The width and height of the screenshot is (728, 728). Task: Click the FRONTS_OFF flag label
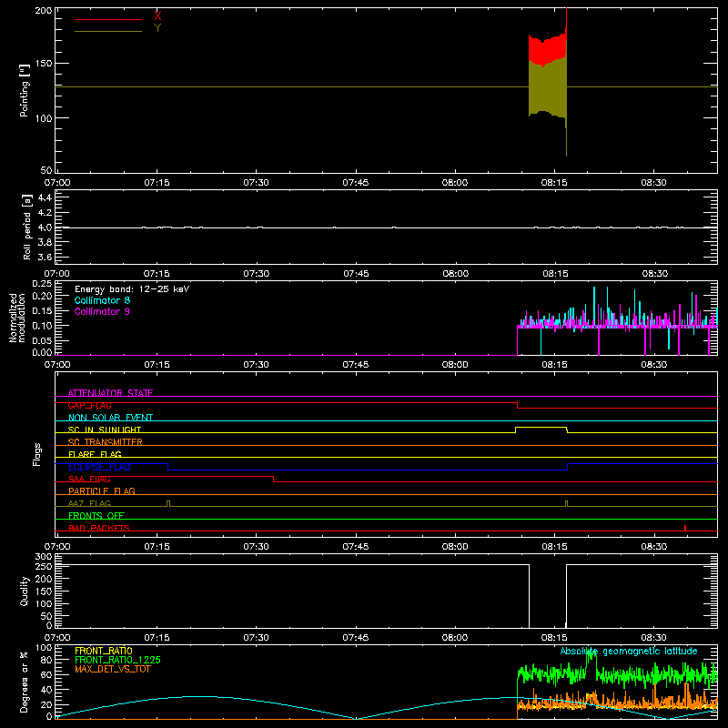(x=96, y=515)
